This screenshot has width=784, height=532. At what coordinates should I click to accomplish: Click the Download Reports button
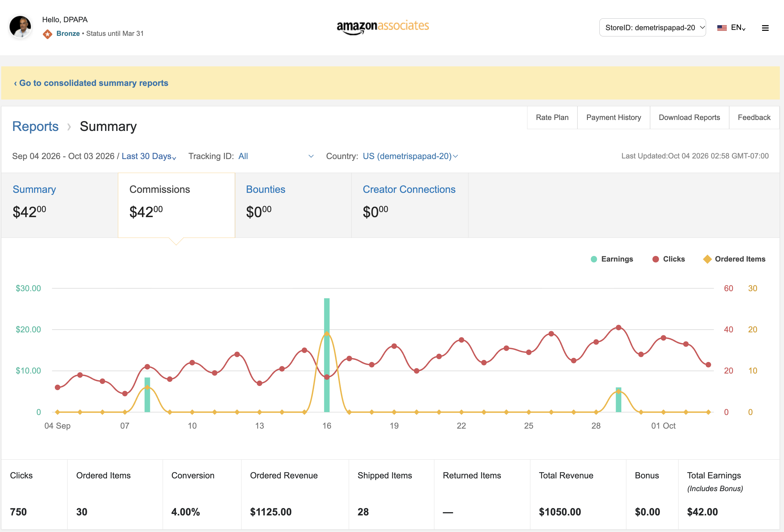(x=689, y=117)
